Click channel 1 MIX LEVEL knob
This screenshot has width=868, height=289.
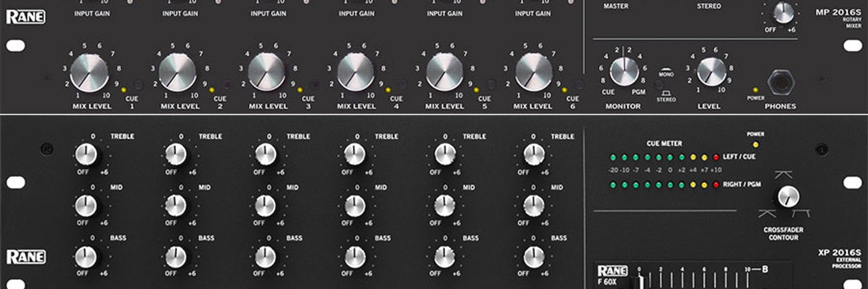point(89,72)
